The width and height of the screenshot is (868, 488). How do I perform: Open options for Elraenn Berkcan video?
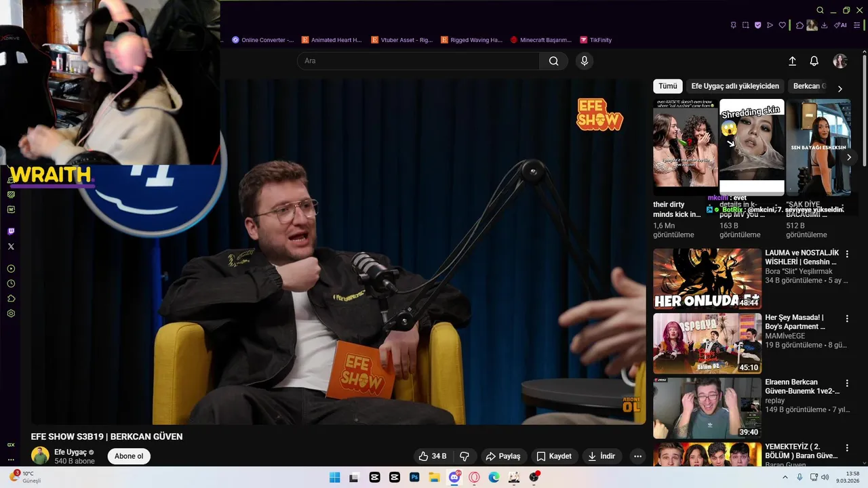pos(847,384)
